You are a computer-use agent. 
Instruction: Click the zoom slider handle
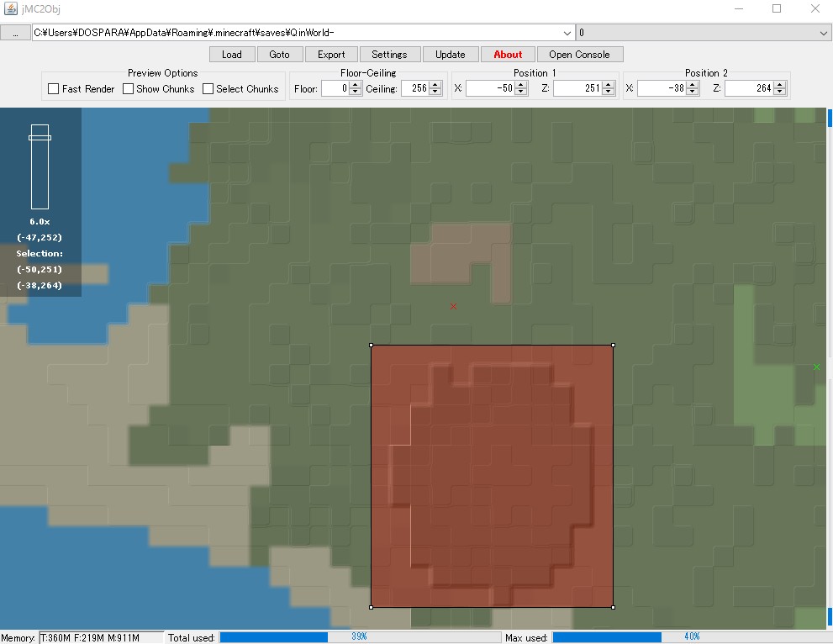coord(40,138)
